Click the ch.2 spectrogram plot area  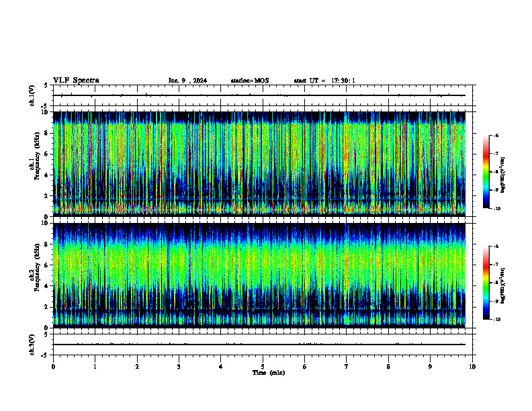pyautogui.click(x=259, y=275)
